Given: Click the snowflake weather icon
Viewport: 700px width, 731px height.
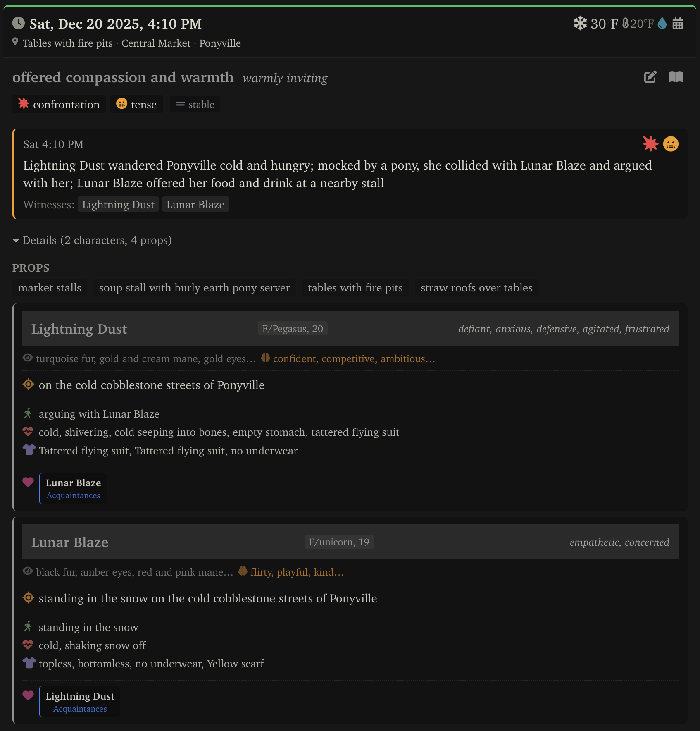Looking at the screenshot, I should click(x=580, y=24).
